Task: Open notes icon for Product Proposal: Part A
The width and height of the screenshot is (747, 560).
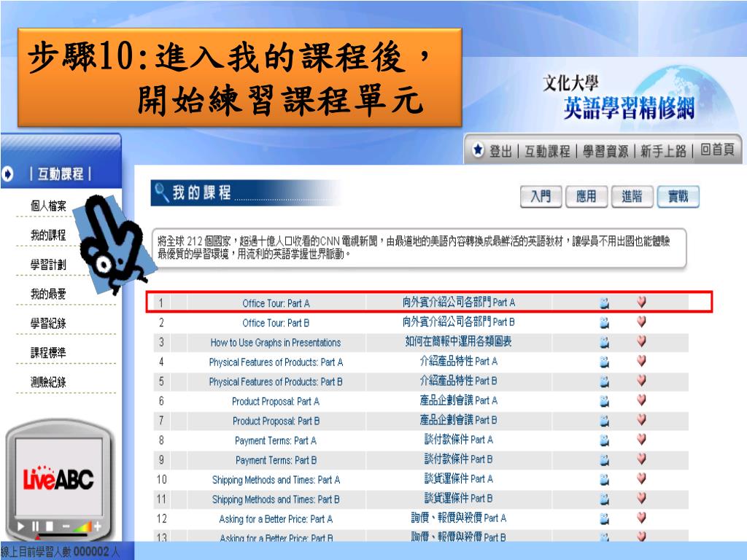Action: [604, 401]
